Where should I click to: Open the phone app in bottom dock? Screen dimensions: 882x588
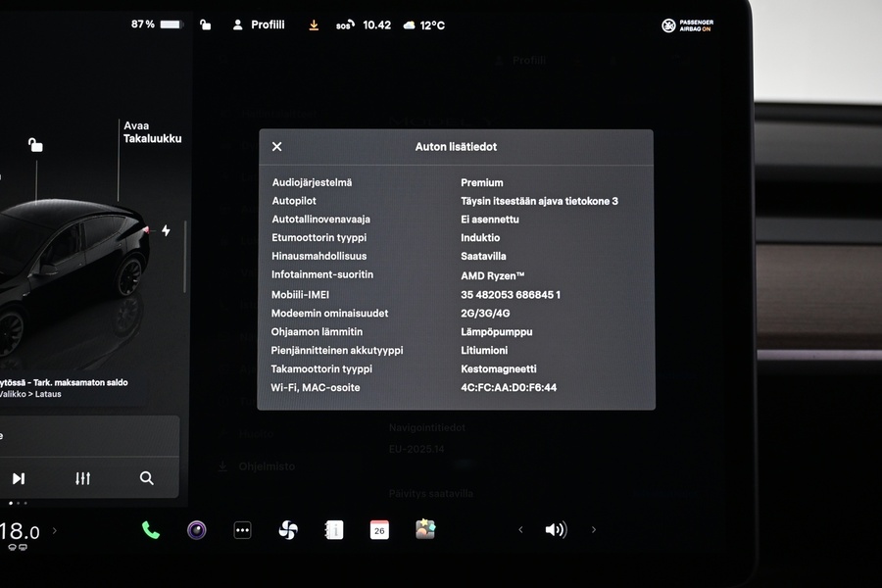tap(151, 530)
